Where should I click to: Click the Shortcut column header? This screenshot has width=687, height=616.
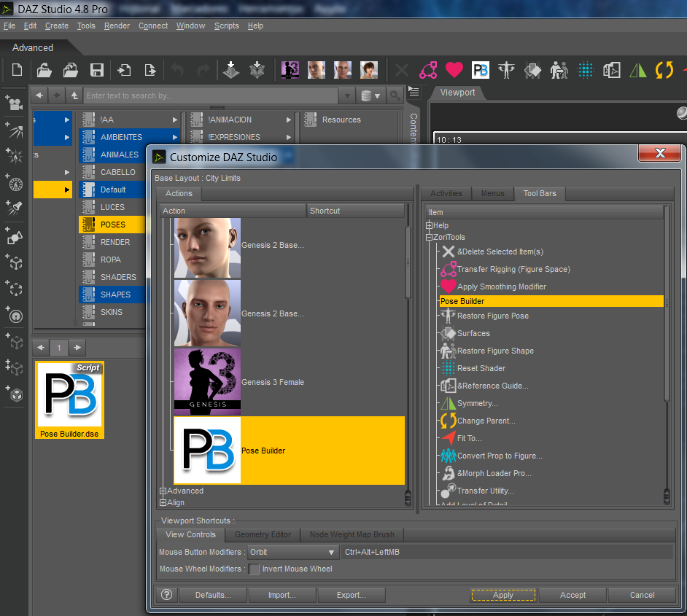[355, 211]
